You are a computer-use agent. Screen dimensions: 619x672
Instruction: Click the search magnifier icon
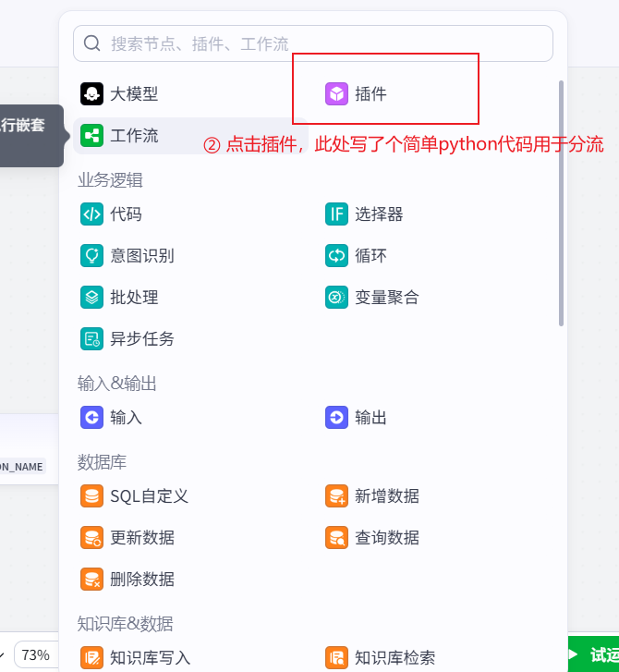pos(91,43)
